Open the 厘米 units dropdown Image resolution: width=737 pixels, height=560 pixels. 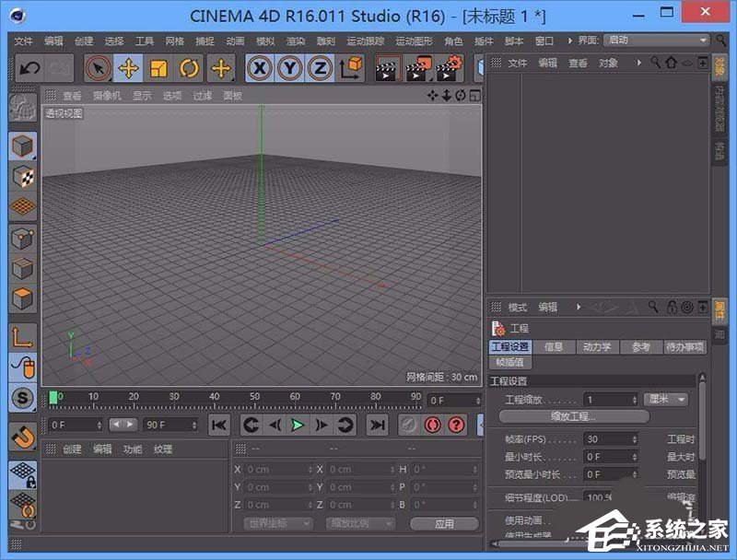click(x=665, y=398)
